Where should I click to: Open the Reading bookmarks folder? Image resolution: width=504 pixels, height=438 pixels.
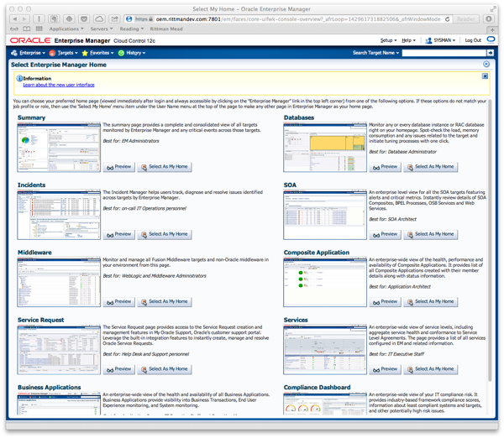point(132,29)
